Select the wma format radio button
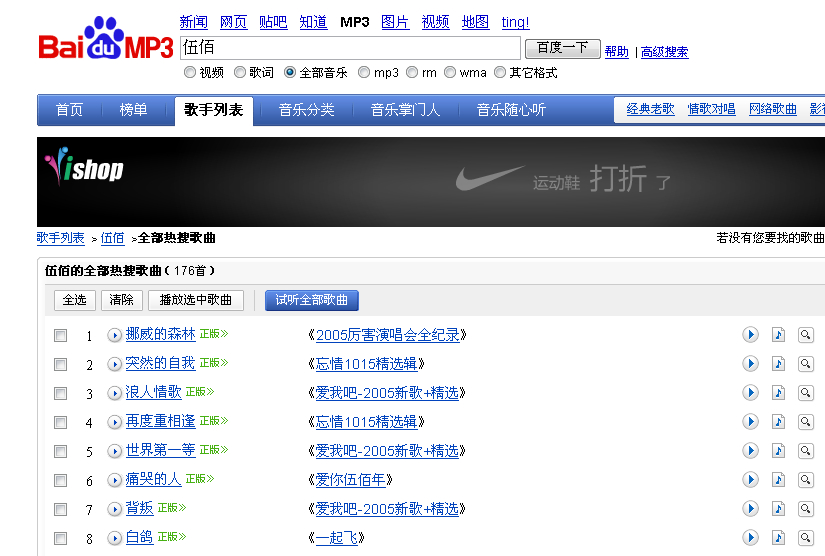This screenshot has width=825, height=556. [450, 72]
